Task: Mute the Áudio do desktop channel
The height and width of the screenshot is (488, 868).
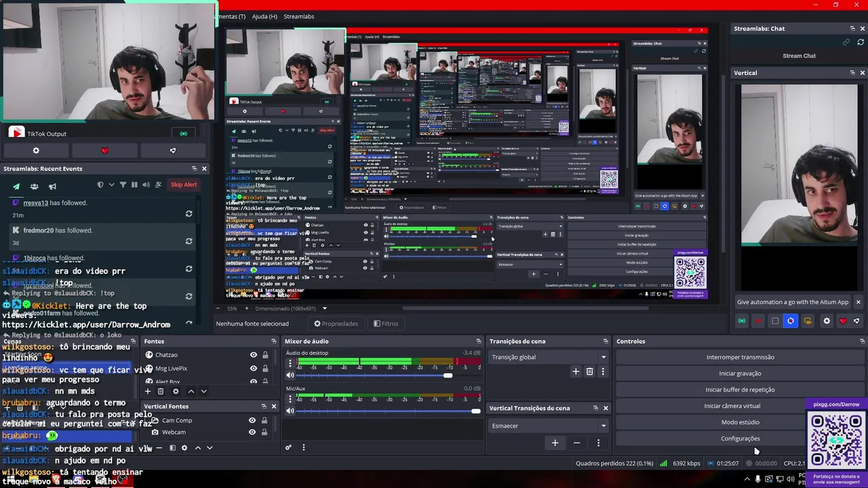Action: [290, 375]
